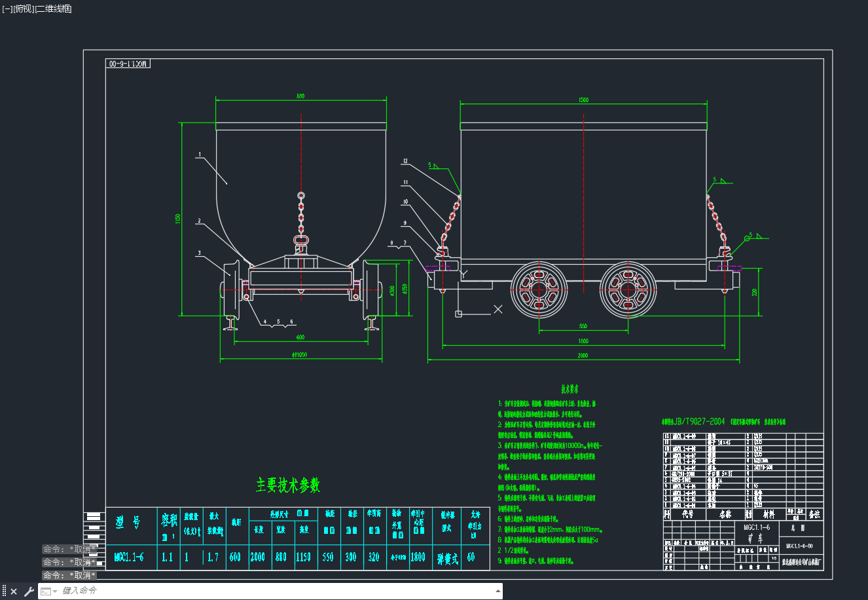Select the 材料 header in the parts list

768,515
